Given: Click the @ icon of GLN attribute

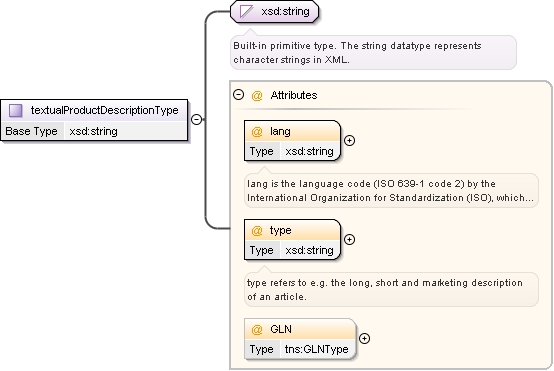Looking at the screenshot, I should (257, 329).
